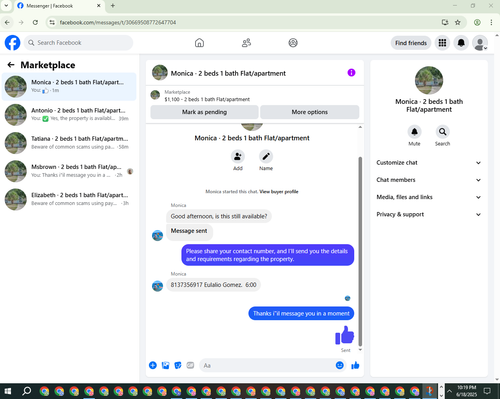Open the Monica conversation in the list
Viewport: 500px width, 399px height.
point(69,86)
